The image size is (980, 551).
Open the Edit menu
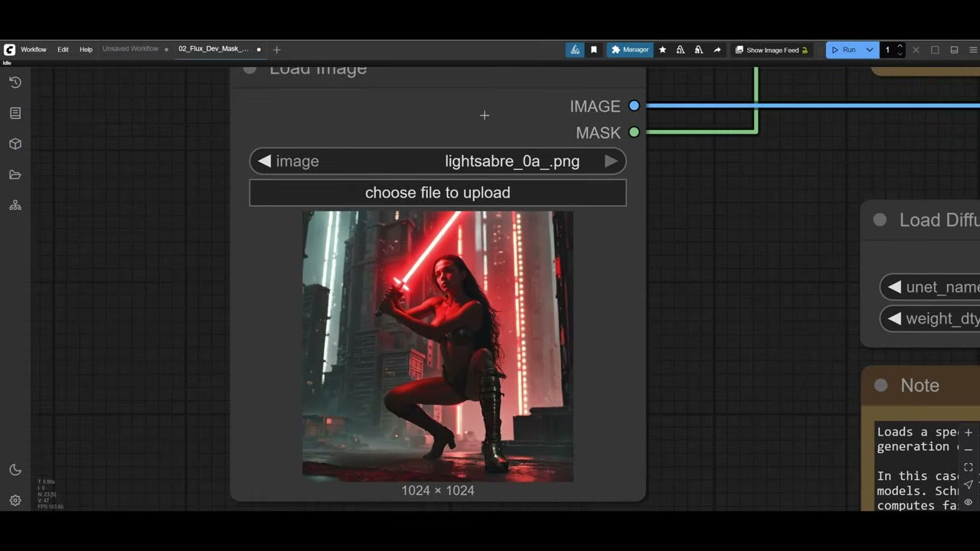click(x=63, y=50)
